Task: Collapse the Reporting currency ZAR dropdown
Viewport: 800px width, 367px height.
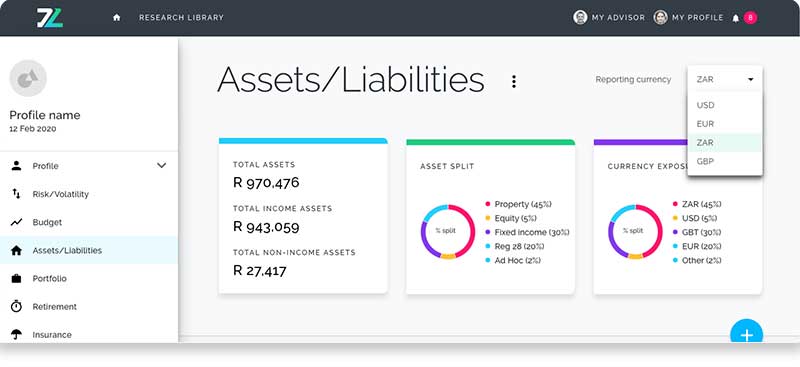Action: pyautogui.click(x=725, y=79)
